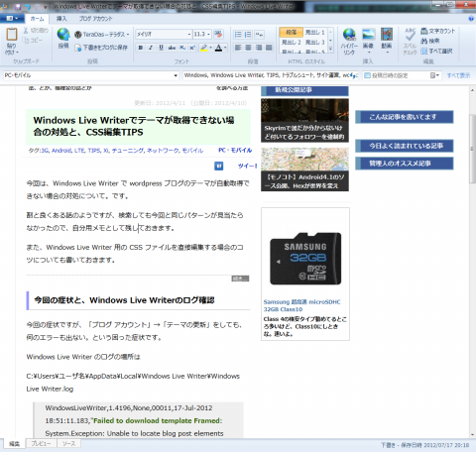The image size is (476, 452).
Task: Toggle Subscript formatting
Action: pos(181,48)
